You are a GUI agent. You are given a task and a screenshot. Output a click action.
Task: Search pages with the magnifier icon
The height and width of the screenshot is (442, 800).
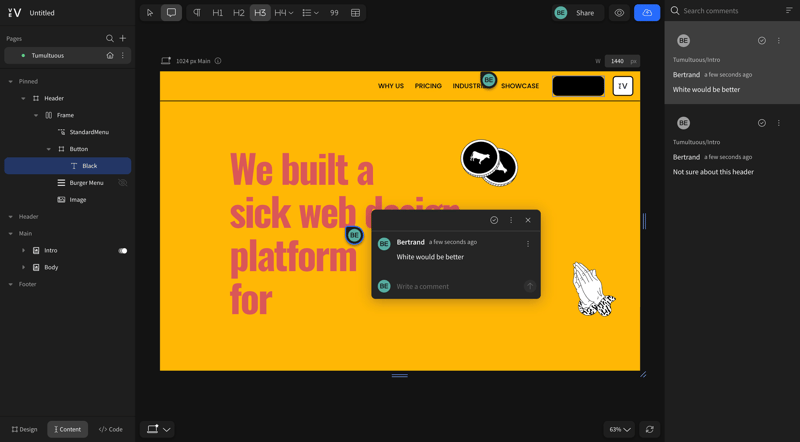pyautogui.click(x=109, y=38)
